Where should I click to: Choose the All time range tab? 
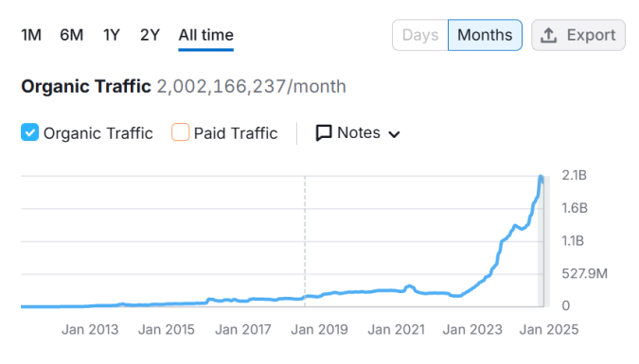205,35
